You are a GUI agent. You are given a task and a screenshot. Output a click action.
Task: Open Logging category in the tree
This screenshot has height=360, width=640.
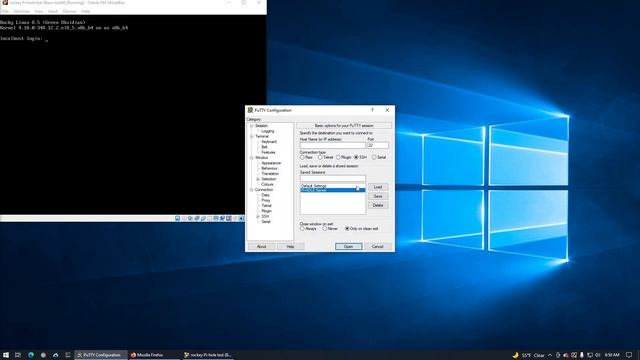268,131
